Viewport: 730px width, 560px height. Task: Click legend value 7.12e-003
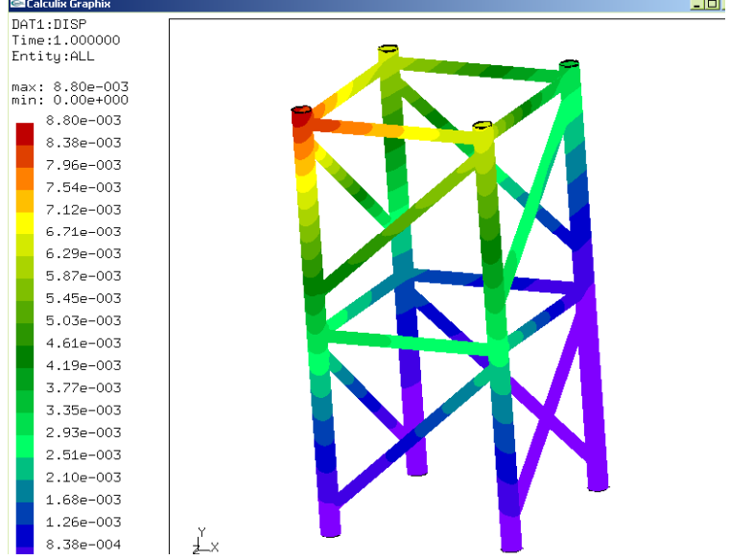[83, 209]
